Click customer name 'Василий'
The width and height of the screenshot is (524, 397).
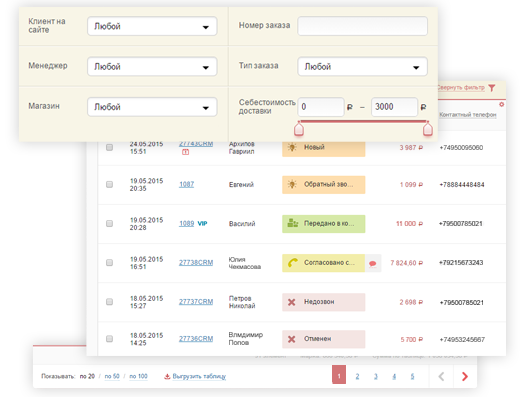(x=242, y=224)
